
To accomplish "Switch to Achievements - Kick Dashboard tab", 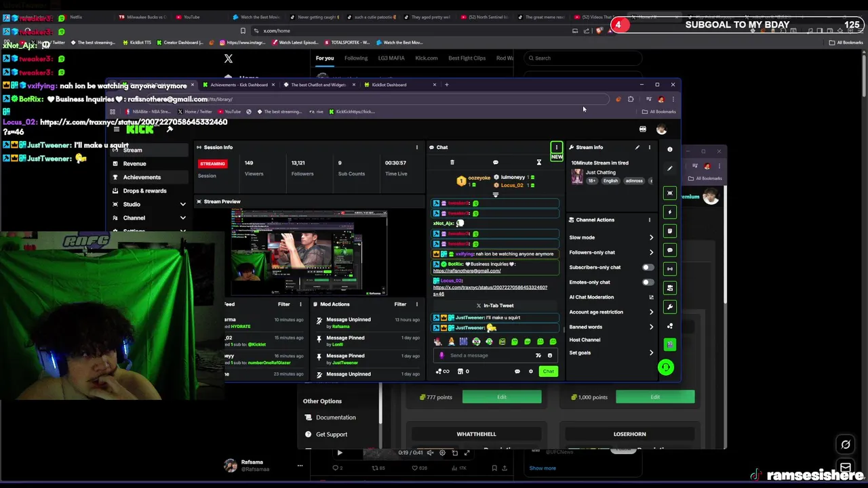I will coord(239,85).
